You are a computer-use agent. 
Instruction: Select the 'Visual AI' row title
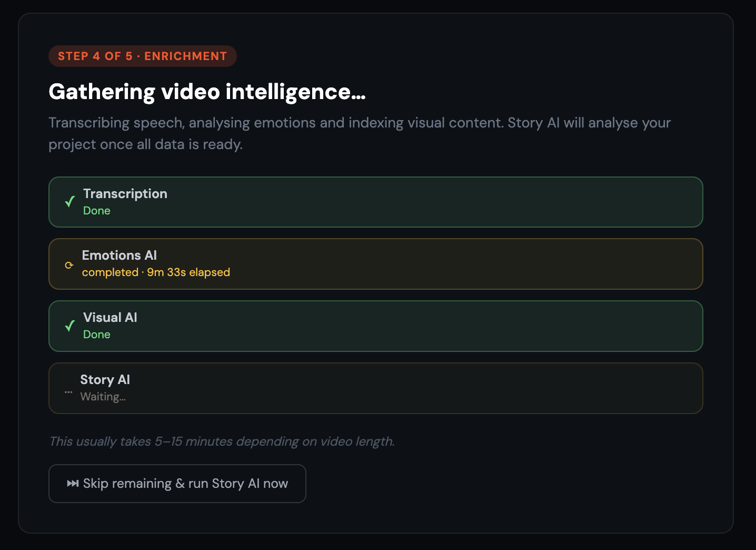pyautogui.click(x=110, y=318)
